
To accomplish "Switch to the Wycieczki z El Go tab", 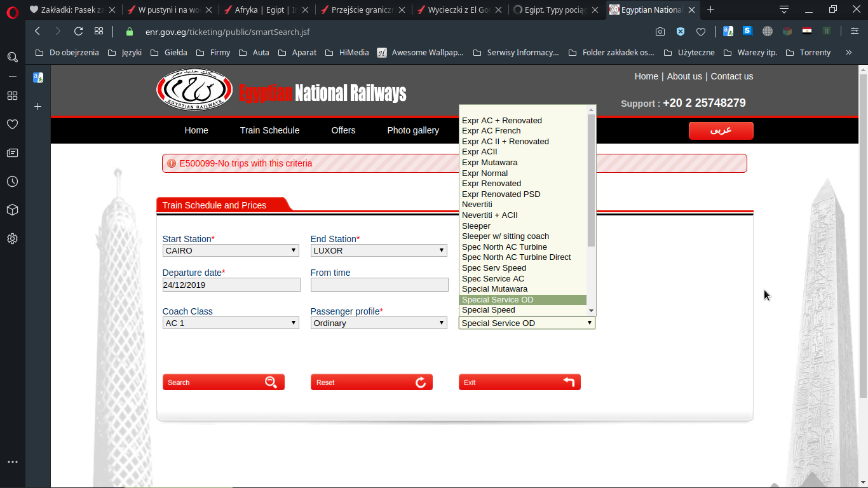I will pos(459,10).
